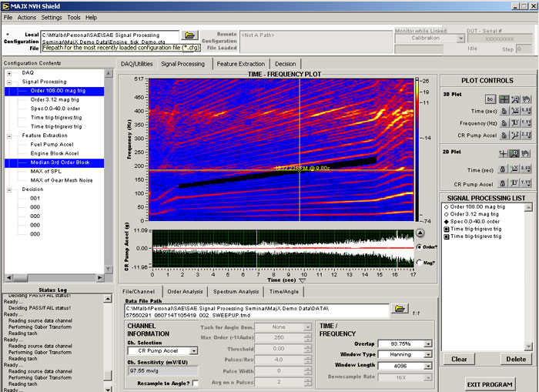Open the Settings menu
This screenshot has width=539, height=392.
(52, 17)
